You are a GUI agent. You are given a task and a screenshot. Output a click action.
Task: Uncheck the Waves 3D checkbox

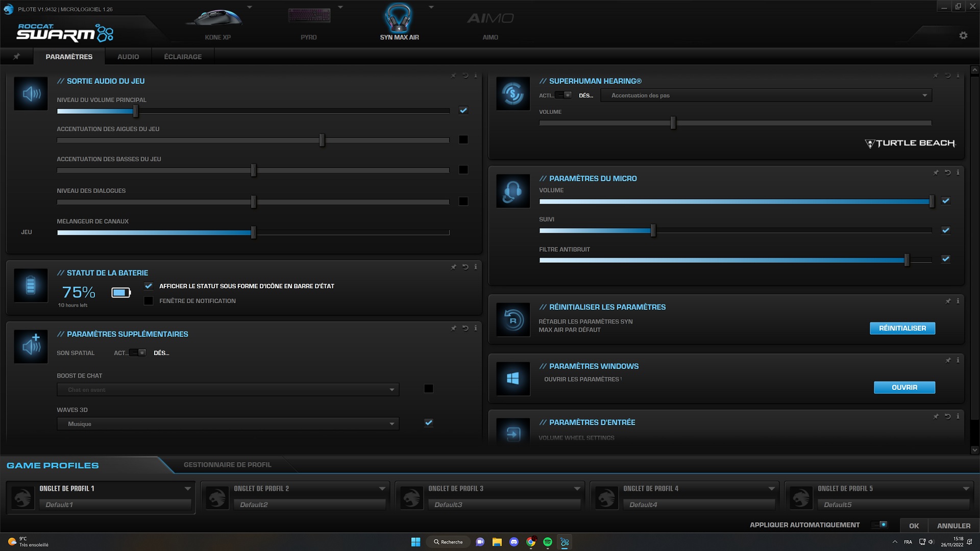point(429,422)
